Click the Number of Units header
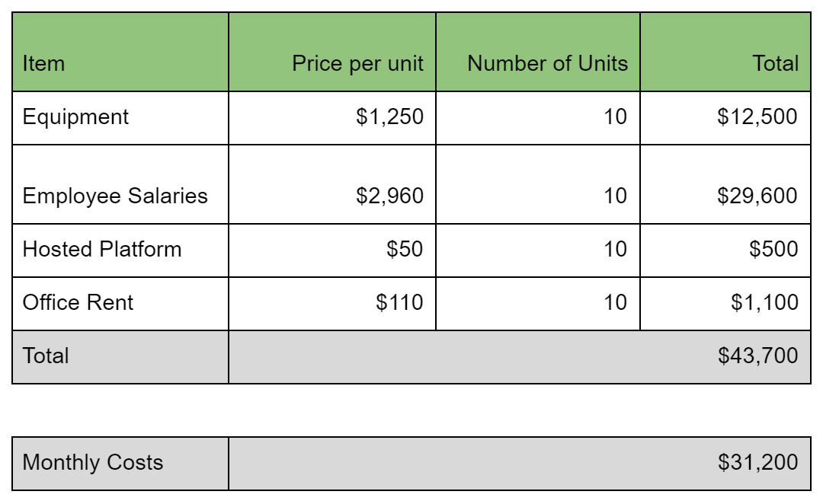Viewport: 823px width, 504px height. 538,52
